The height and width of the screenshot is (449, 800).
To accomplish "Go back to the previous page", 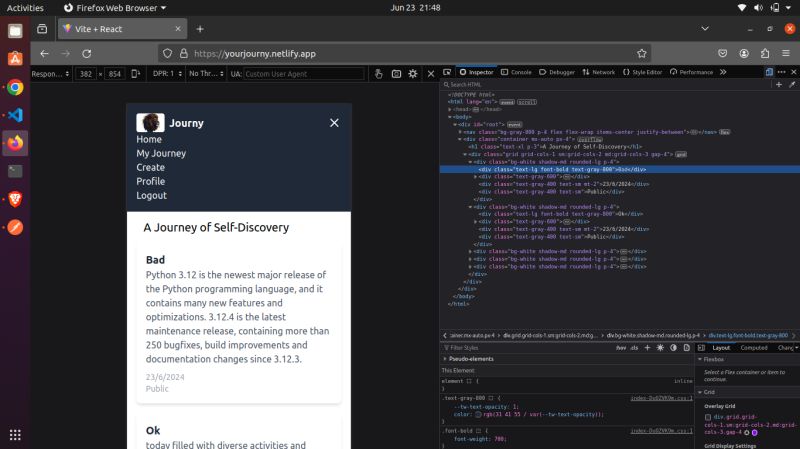I will [44, 53].
